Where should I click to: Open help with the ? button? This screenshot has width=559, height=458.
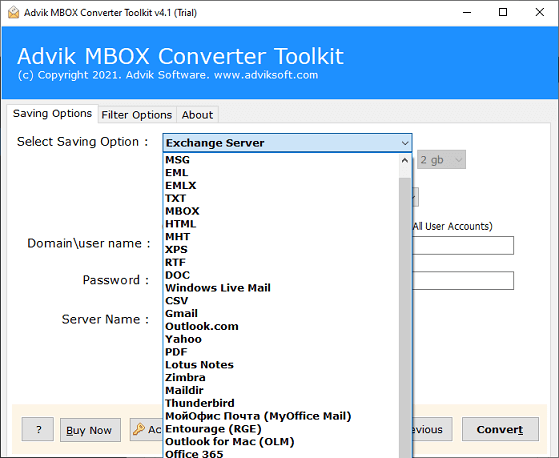click(38, 429)
